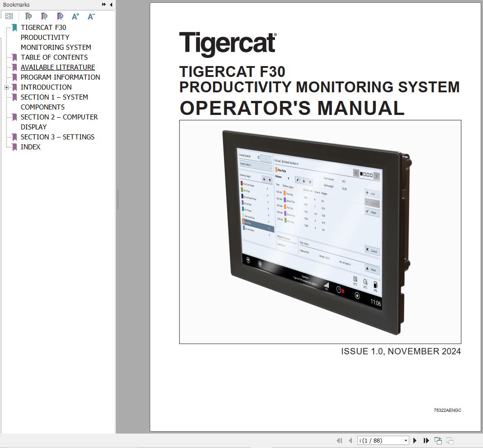Click the double-chevron to expand panel options
Screen dimensions: 483x448
tap(104, 5)
